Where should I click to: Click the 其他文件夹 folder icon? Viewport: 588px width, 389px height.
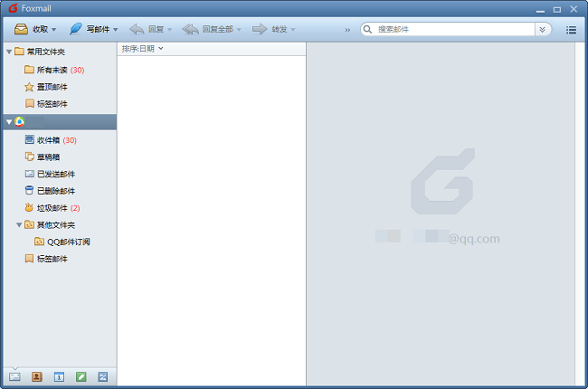coord(29,224)
